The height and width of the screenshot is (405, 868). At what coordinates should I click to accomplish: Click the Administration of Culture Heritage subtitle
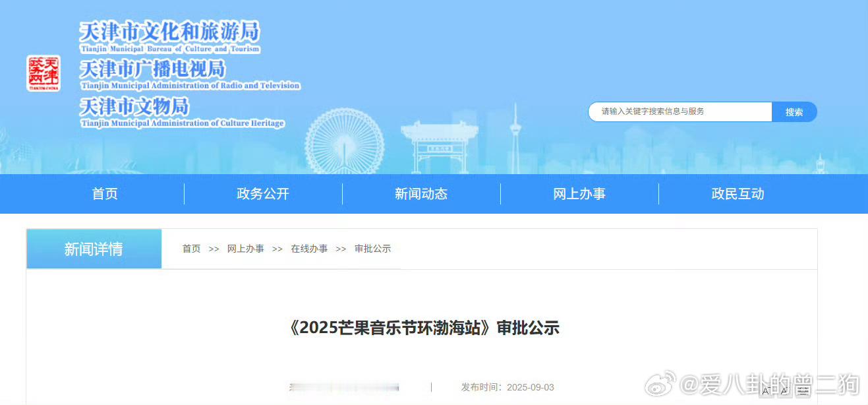point(182,123)
